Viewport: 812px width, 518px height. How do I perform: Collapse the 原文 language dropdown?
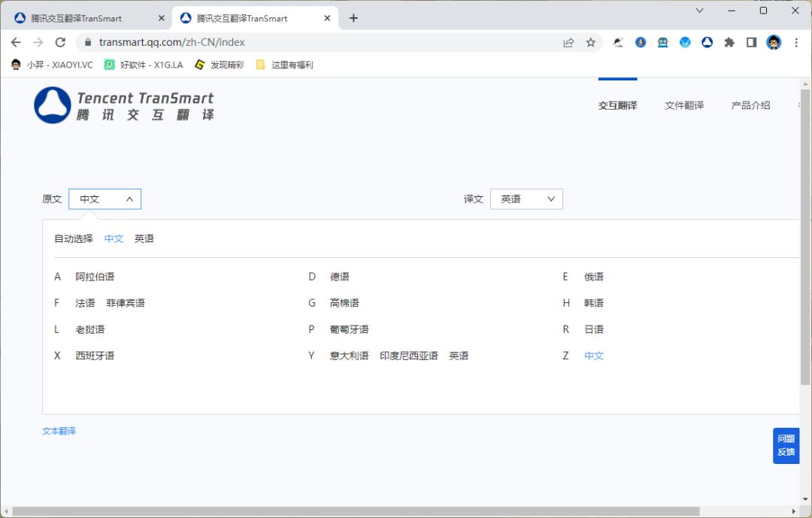(105, 198)
